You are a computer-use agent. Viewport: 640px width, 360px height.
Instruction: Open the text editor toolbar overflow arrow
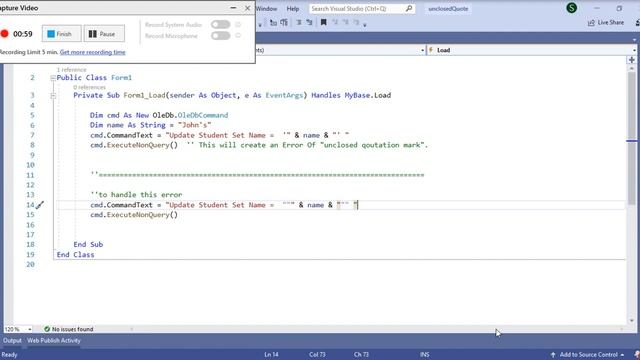(364, 25)
